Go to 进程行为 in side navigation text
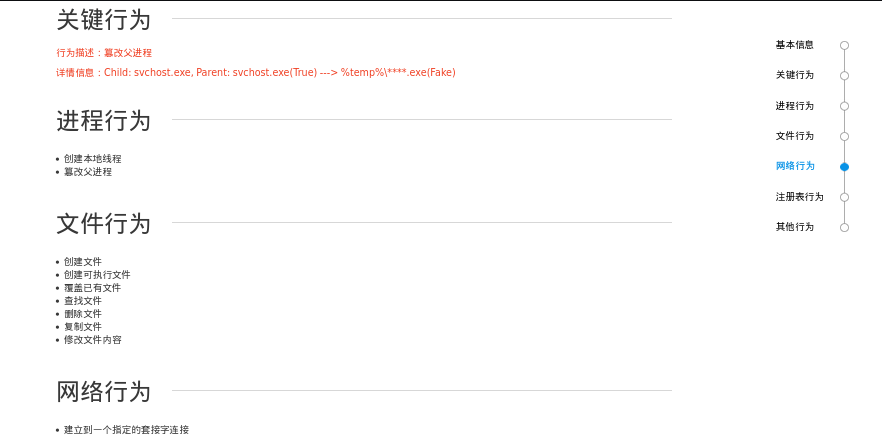The height and width of the screenshot is (444, 882). click(794, 106)
